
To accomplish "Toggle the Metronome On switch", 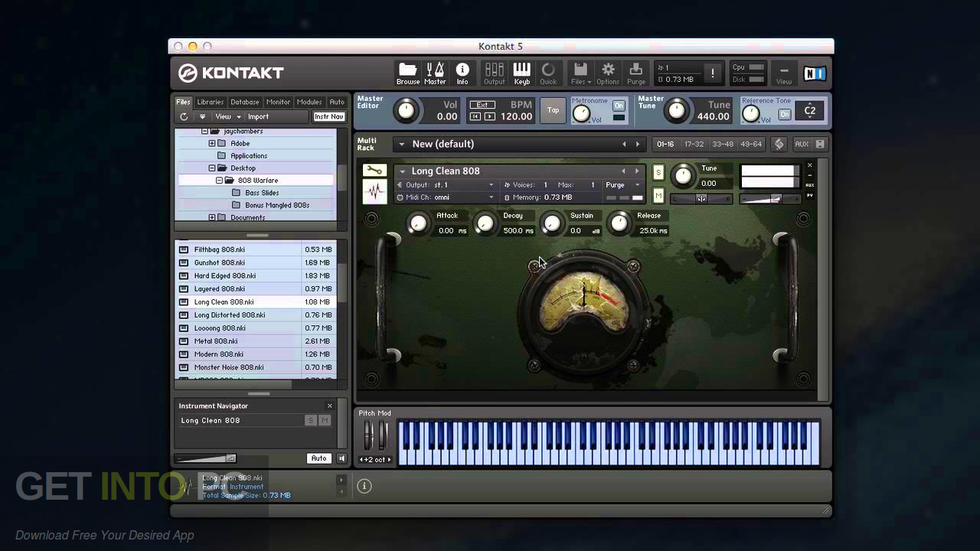I will point(619,106).
